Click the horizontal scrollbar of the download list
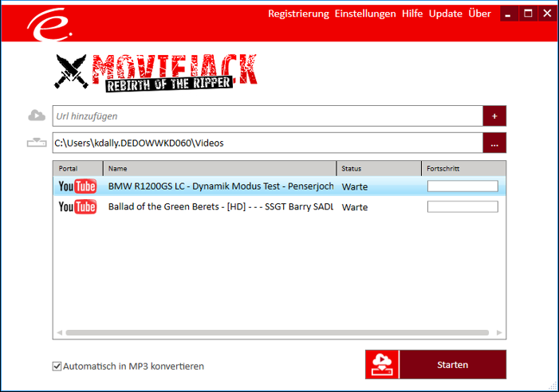The width and height of the screenshot is (559, 392). pyautogui.click(x=278, y=332)
